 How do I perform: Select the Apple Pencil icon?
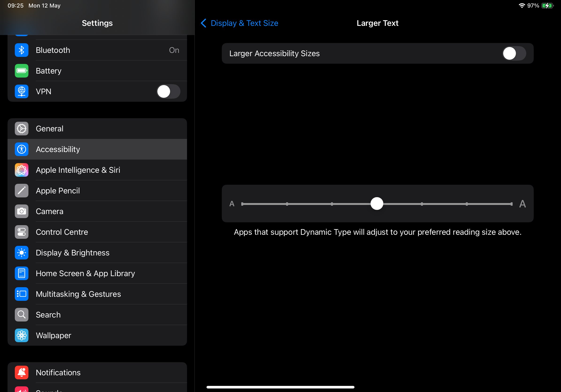21,191
